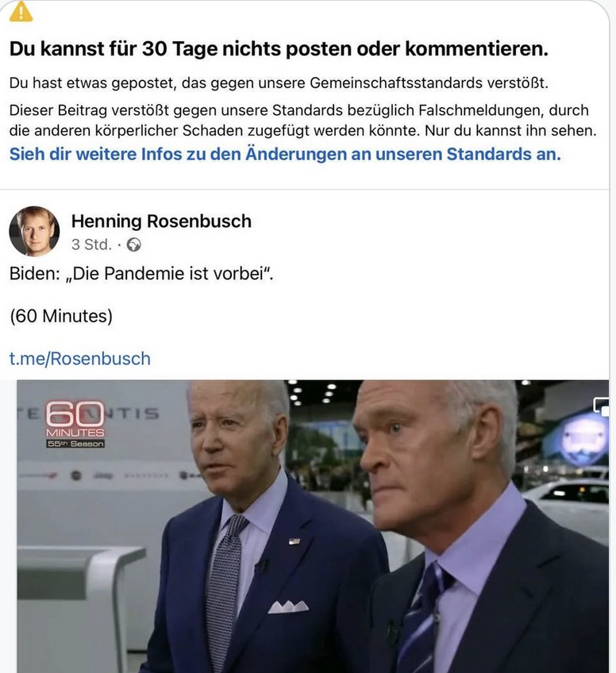Click the '(60 Minutes)' caption text
Image resolution: width=616 pixels, height=673 pixels.
tap(61, 317)
